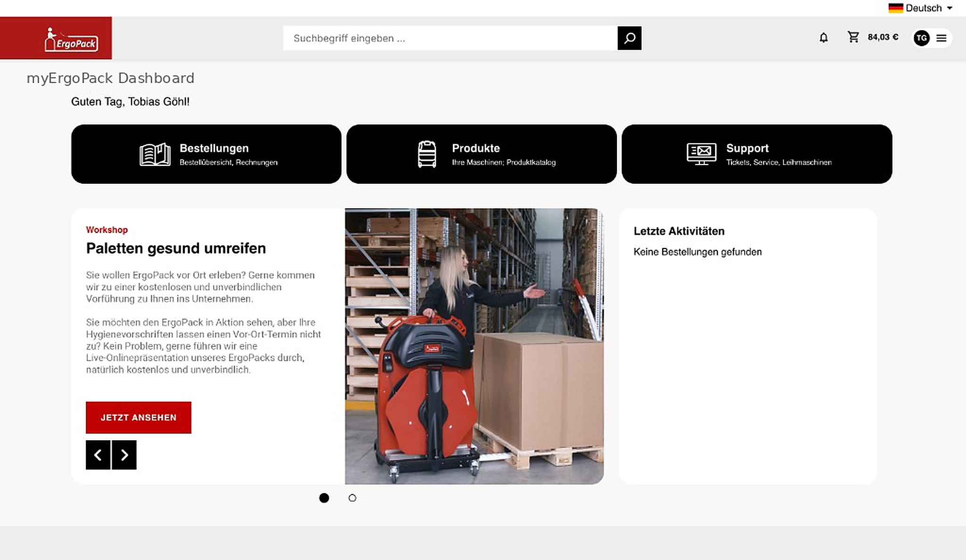Click the warehouse workshop image
966x560 pixels.
[474, 346]
